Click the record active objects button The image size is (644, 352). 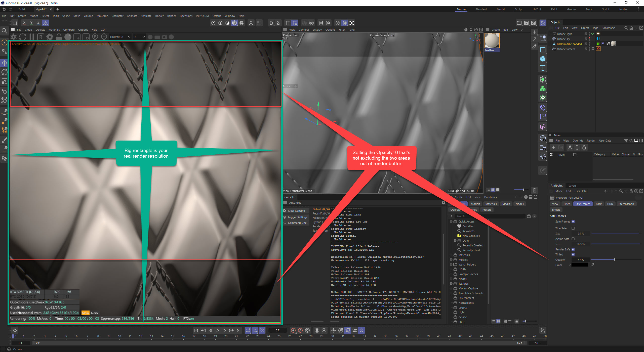(x=293, y=330)
